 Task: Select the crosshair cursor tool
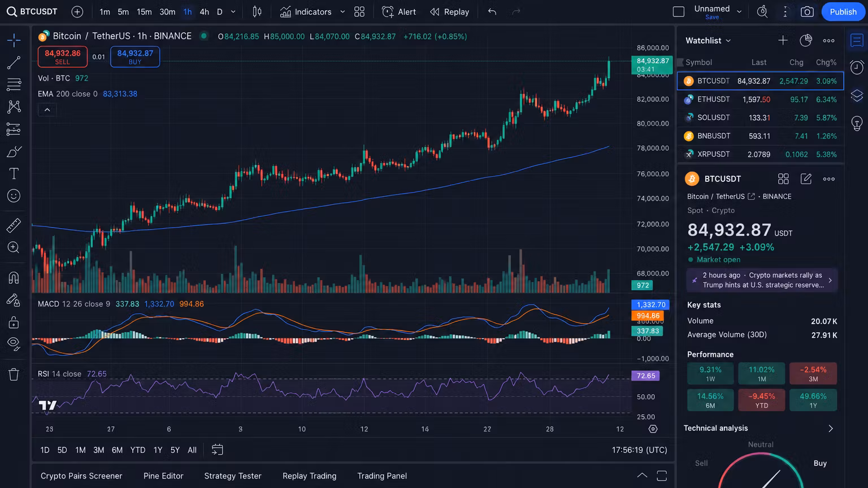pyautogui.click(x=14, y=40)
